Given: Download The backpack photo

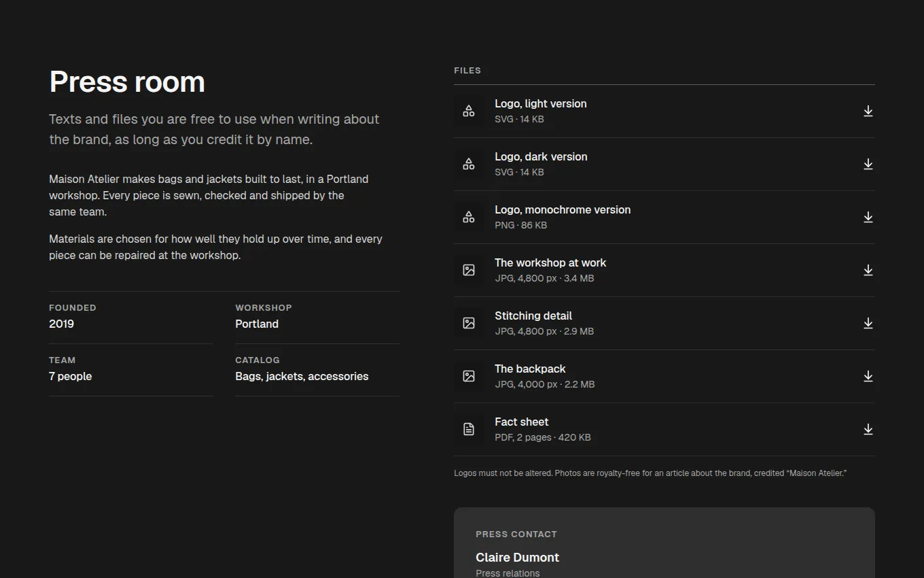Looking at the screenshot, I should (868, 376).
